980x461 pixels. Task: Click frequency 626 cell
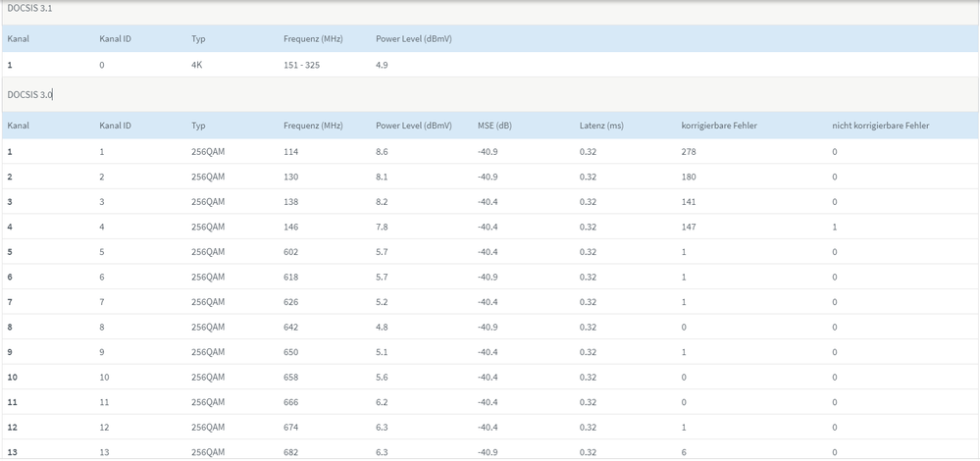[x=291, y=302]
